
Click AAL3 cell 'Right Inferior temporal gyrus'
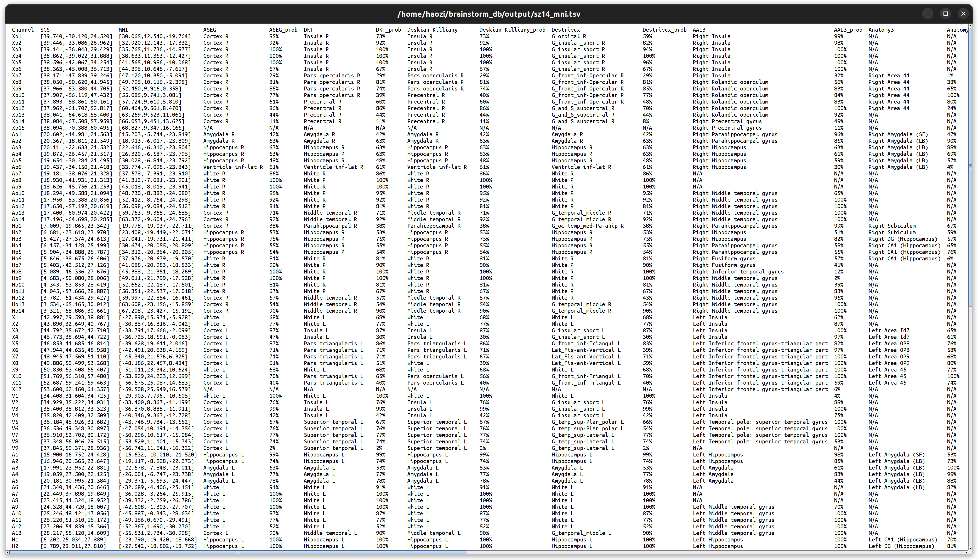(738, 272)
